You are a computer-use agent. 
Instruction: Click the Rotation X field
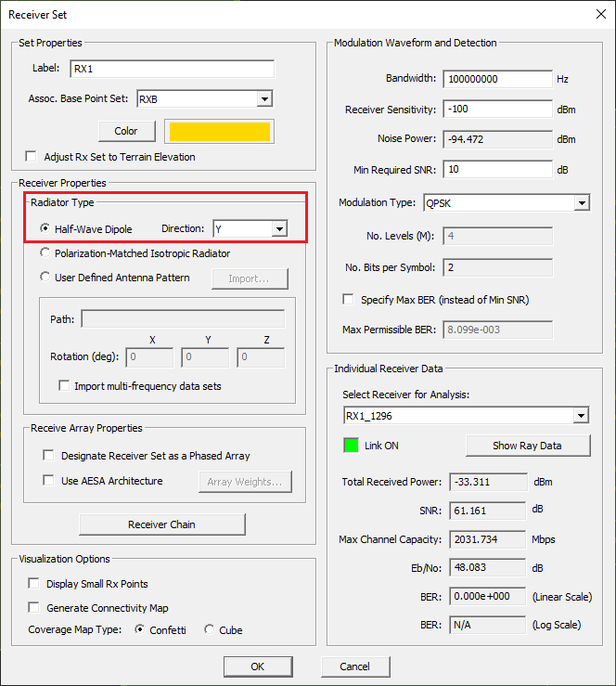tap(149, 357)
